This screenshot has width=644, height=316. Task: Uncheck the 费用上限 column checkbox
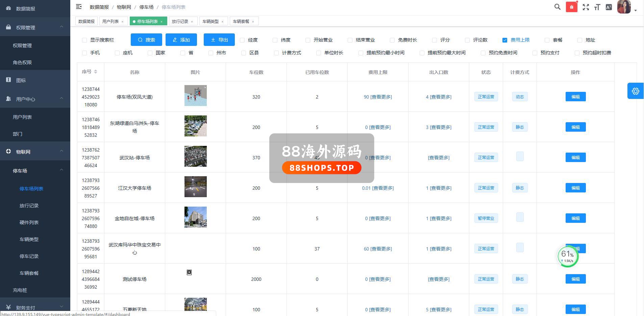click(x=505, y=40)
